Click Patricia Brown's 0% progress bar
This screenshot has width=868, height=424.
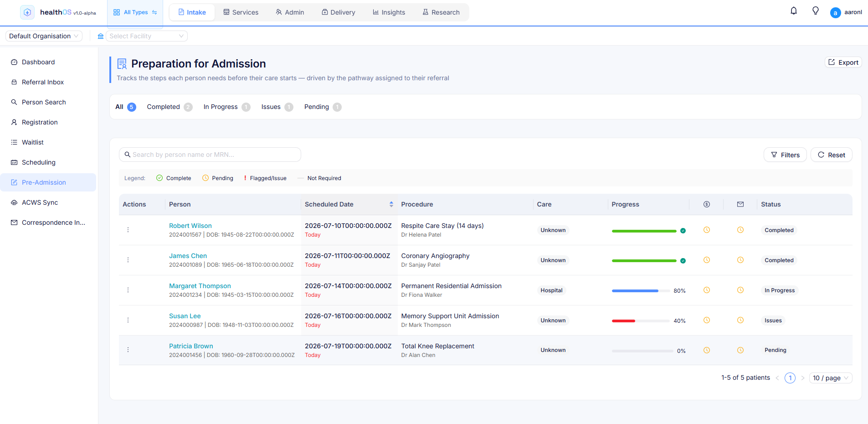(x=642, y=351)
